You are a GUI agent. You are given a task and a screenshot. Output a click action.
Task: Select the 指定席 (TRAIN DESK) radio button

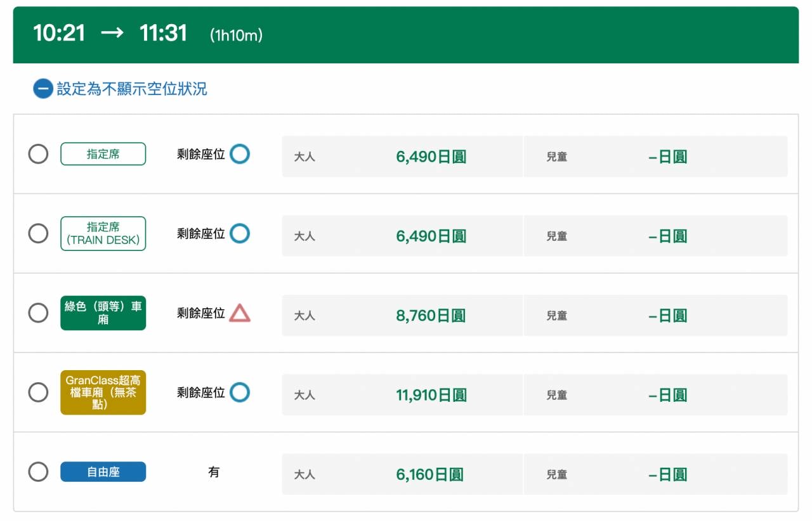coord(39,233)
